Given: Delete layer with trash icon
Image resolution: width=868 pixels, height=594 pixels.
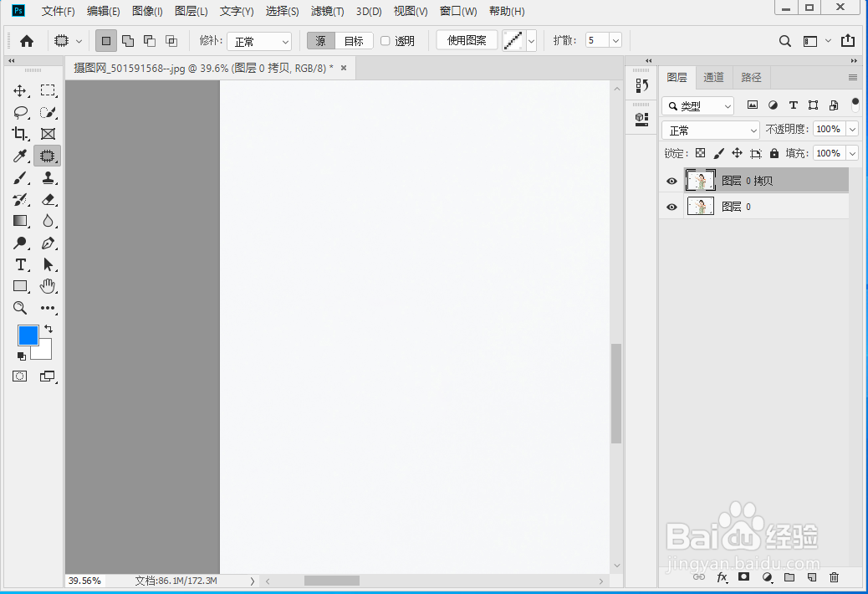Looking at the screenshot, I should (x=835, y=577).
